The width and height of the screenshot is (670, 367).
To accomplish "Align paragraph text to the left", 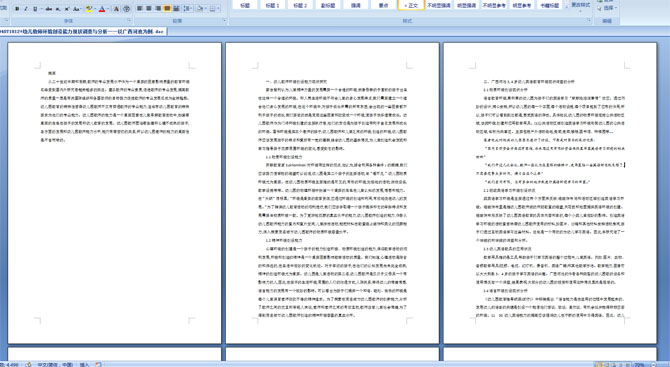I will coord(139,8).
